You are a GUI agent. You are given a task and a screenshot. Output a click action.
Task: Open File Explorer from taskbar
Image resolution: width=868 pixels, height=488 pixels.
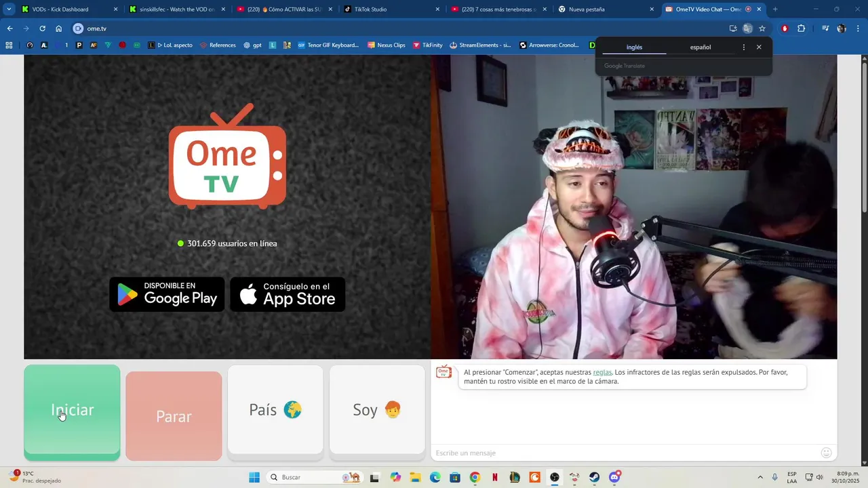(x=415, y=477)
